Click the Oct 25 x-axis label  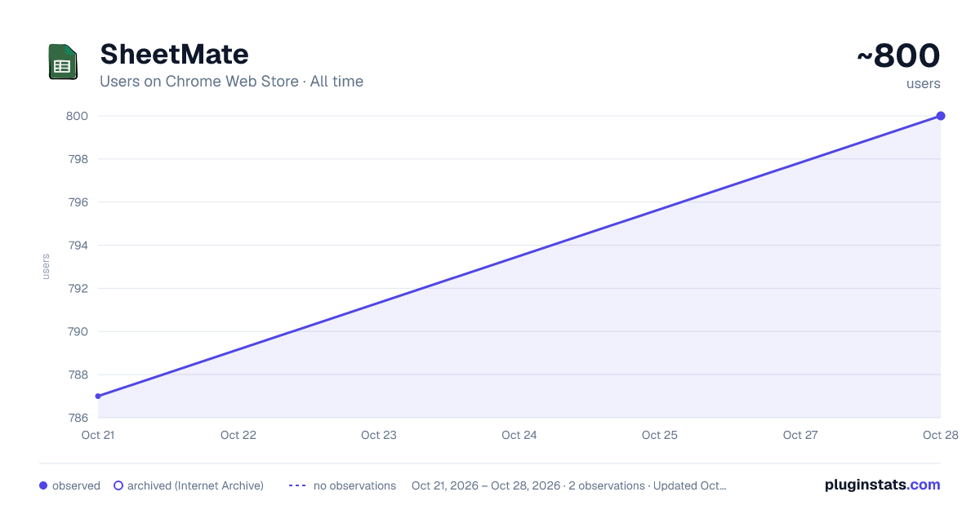(660, 435)
